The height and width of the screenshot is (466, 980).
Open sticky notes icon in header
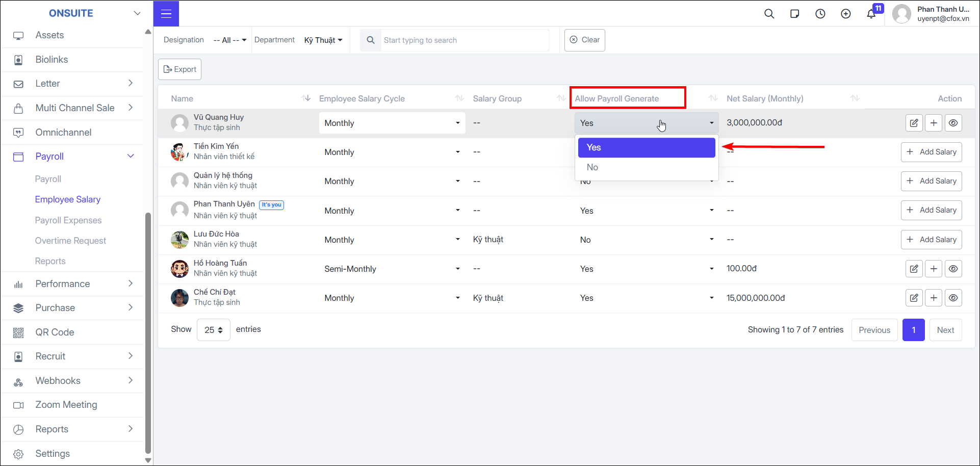[795, 14]
